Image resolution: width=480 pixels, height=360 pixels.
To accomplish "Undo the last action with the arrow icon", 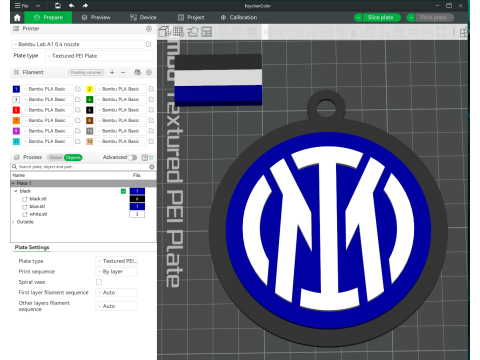I will [71, 6].
